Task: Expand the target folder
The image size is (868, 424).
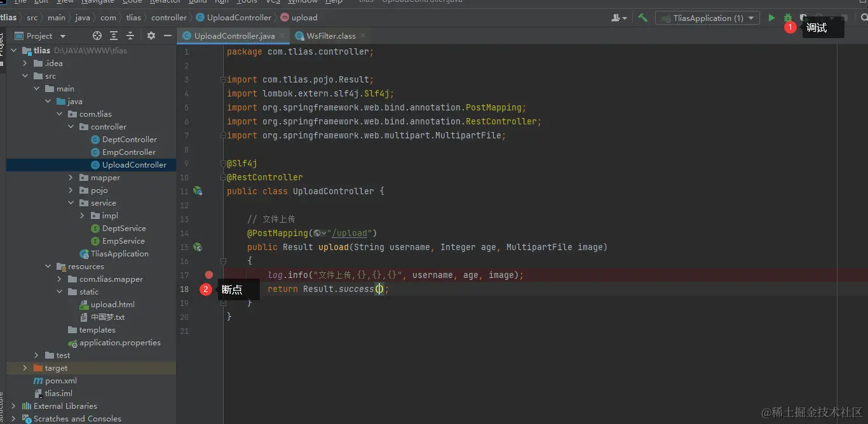Action: point(25,368)
